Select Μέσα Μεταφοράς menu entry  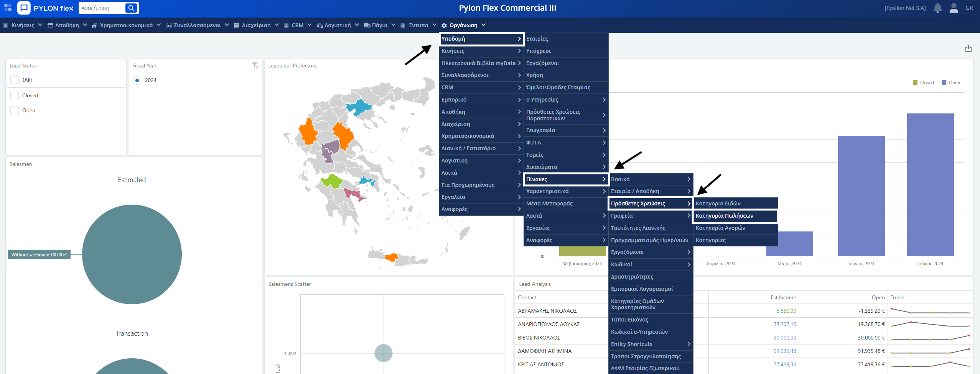(x=566, y=203)
